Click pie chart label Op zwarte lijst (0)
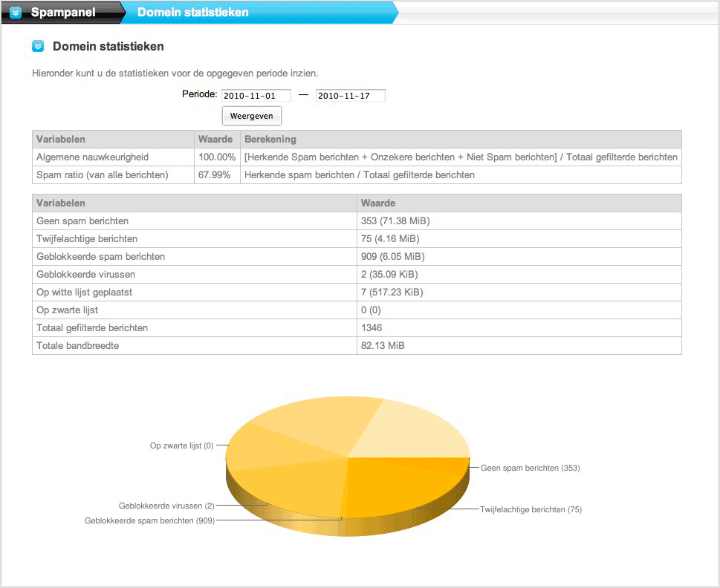 (182, 445)
